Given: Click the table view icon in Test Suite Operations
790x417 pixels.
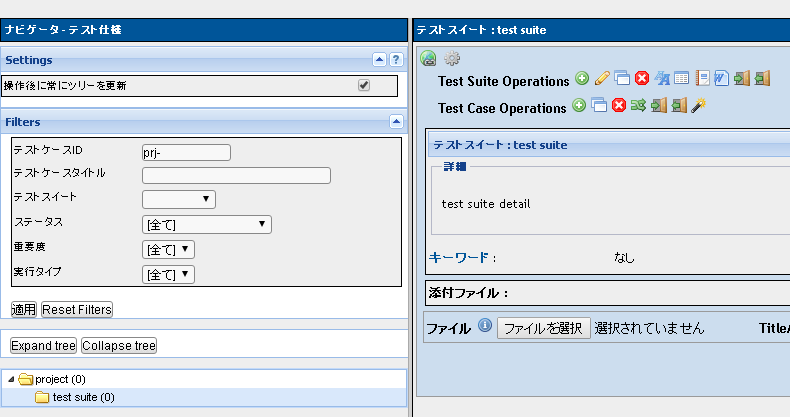Looking at the screenshot, I should tap(682, 78).
